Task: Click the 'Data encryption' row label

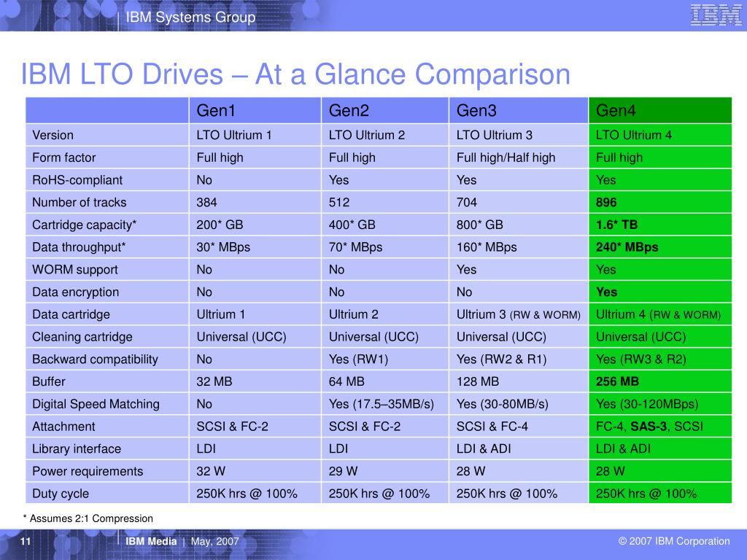Action: tap(75, 292)
